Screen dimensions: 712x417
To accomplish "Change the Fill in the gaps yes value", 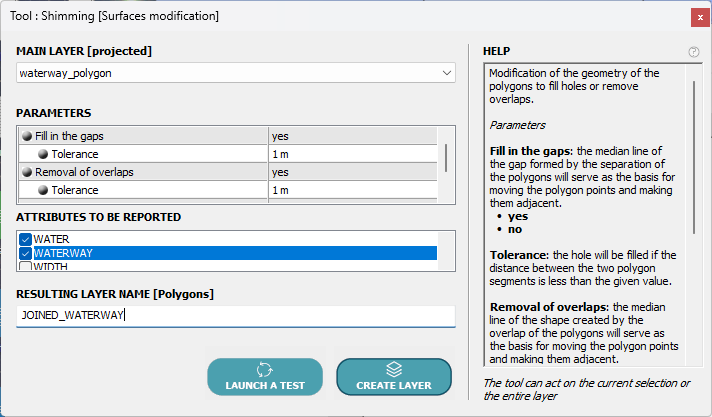I will [352, 136].
